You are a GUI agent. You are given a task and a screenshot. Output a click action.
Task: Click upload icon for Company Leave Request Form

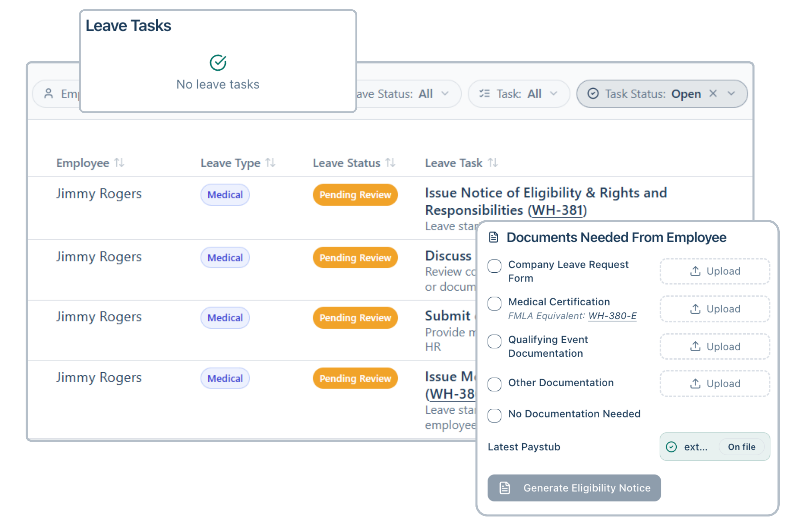[x=695, y=271]
